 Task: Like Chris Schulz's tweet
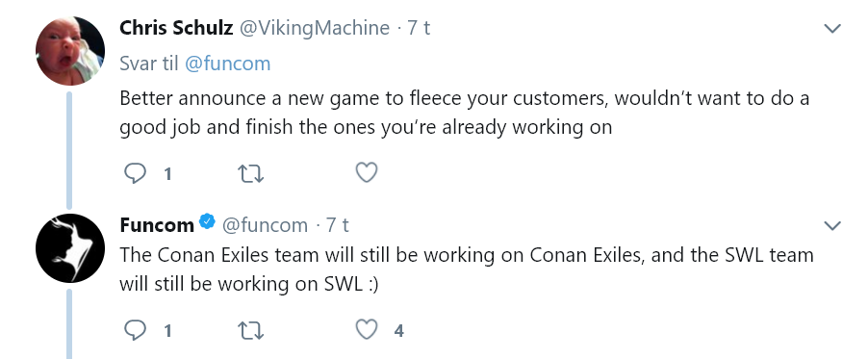[x=367, y=173]
